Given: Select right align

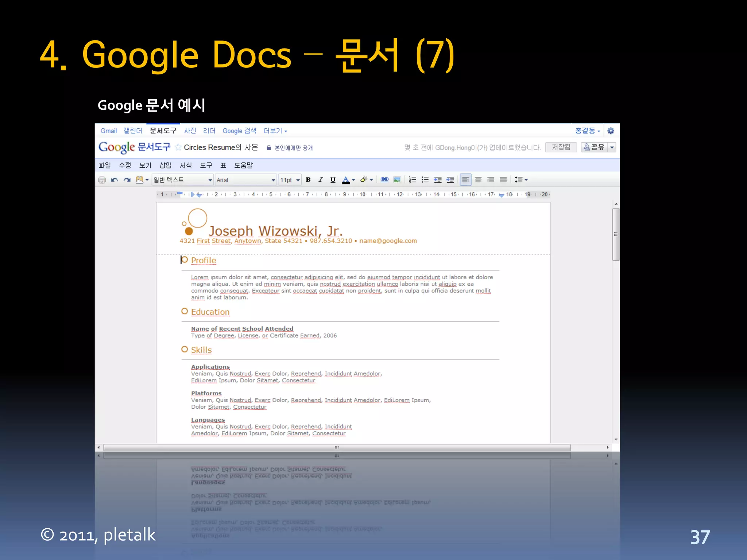Looking at the screenshot, I should (x=491, y=180).
